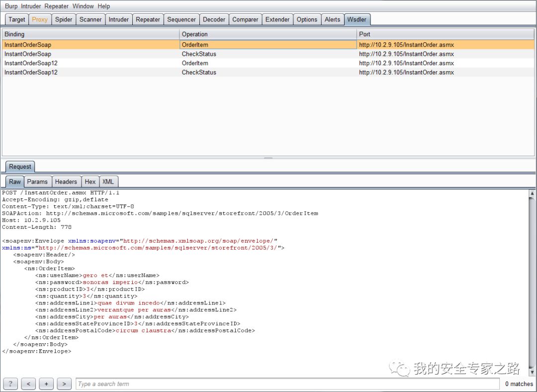Select the Request tab
Image resolution: width=537 pixels, height=392 pixels.
(x=20, y=167)
